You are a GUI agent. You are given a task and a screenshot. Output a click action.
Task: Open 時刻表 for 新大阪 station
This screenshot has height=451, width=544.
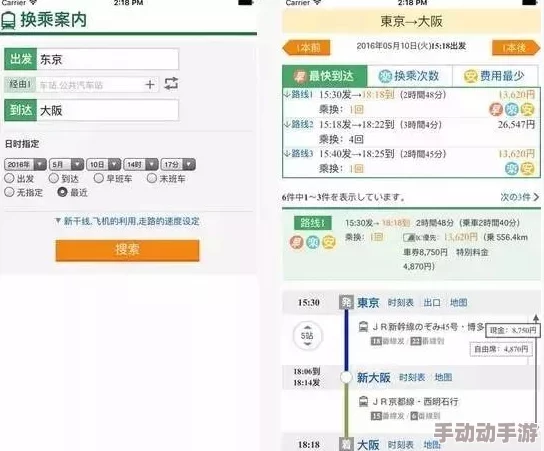click(x=412, y=377)
